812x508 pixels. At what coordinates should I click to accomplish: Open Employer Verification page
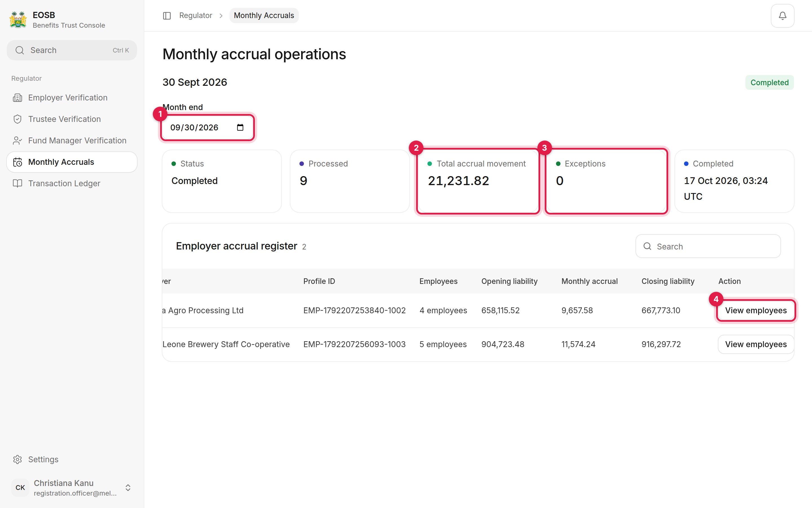[x=72, y=98]
